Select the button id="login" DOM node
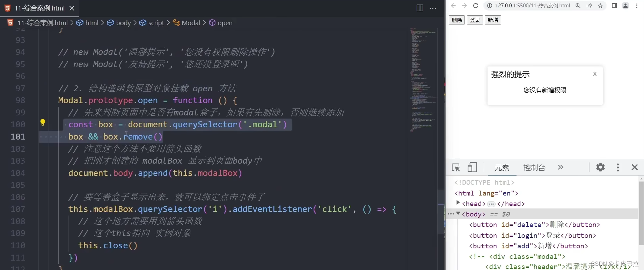 coord(533,235)
